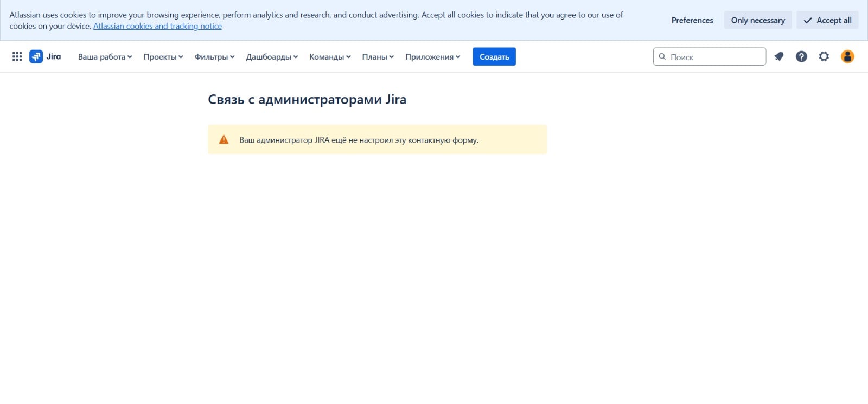Open the Приложения menu
Viewport: 868px width, 404px height.
pyautogui.click(x=433, y=57)
